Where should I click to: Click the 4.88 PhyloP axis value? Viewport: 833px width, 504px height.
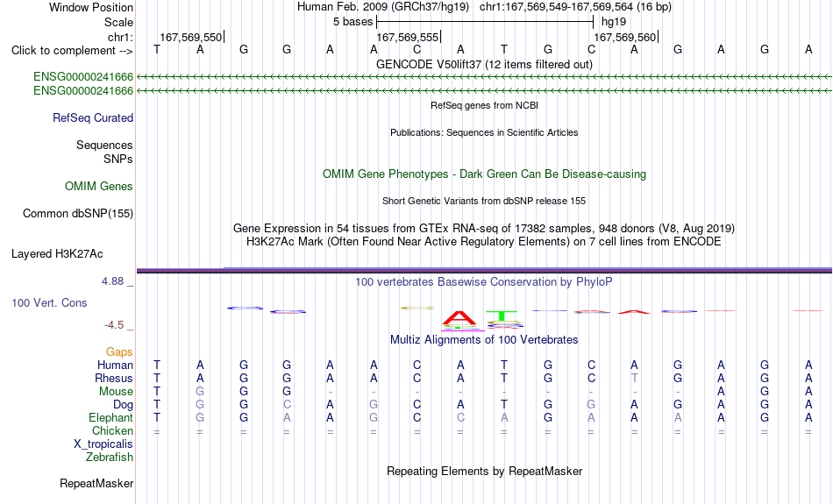112,281
